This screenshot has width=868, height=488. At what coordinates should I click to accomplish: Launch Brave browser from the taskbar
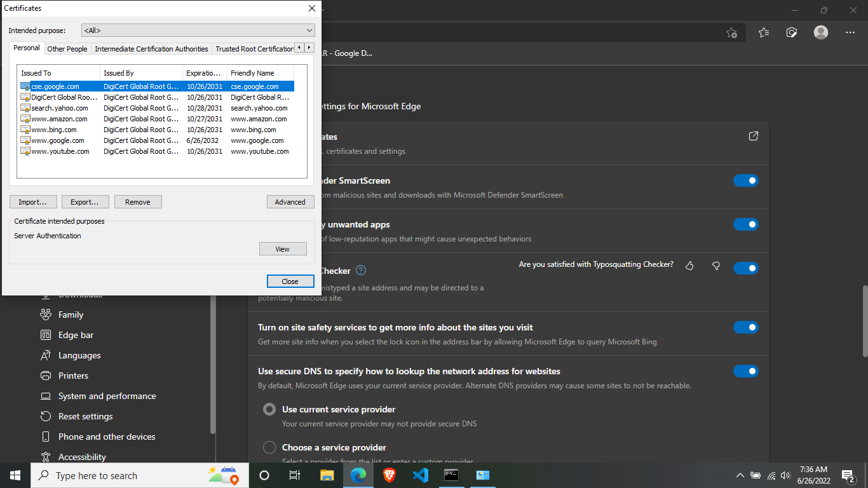(x=390, y=475)
